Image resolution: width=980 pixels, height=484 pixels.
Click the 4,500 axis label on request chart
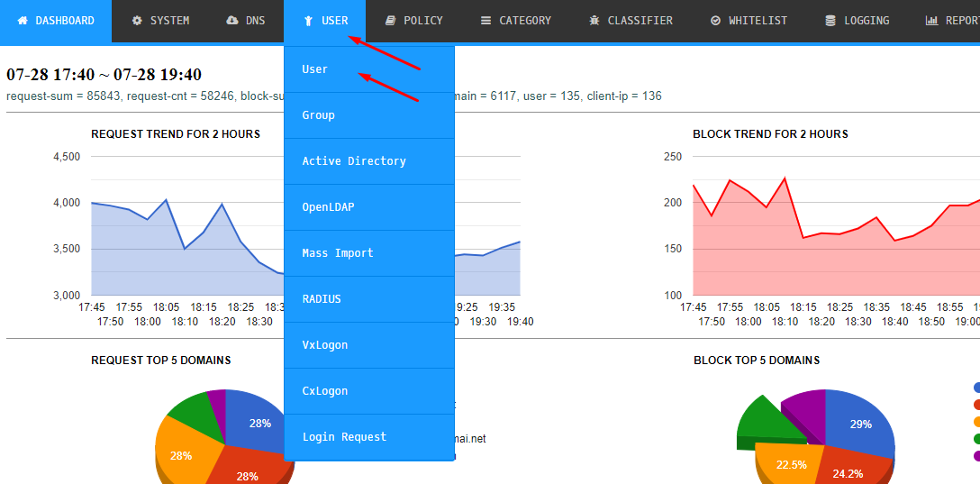(67, 156)
